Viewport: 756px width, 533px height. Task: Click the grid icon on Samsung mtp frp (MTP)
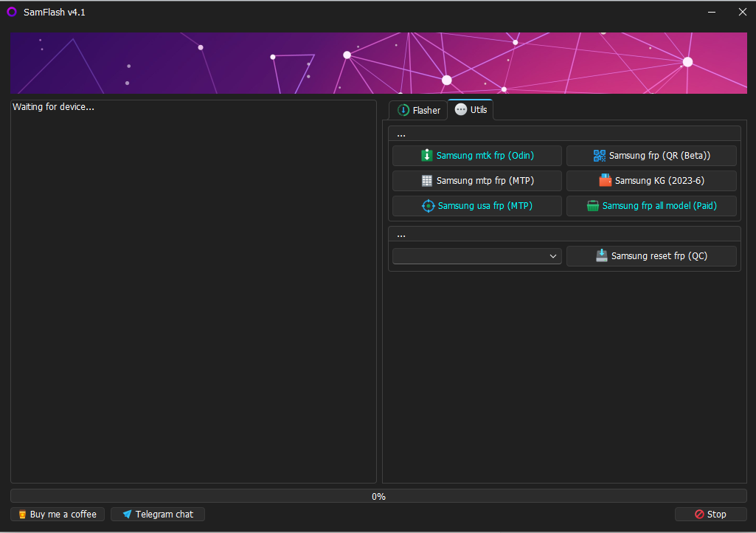click(426, 180)
